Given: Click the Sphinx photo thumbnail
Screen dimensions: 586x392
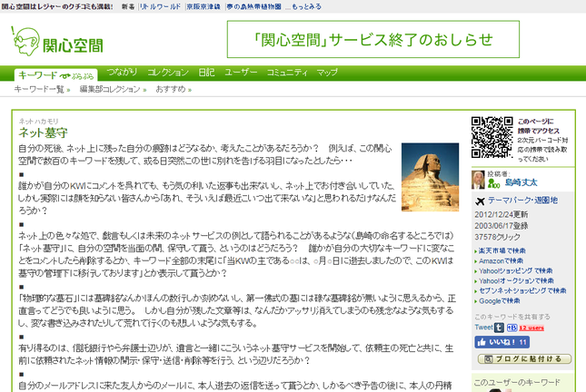Looking at the screenshot, I should (x=430, y=177).
